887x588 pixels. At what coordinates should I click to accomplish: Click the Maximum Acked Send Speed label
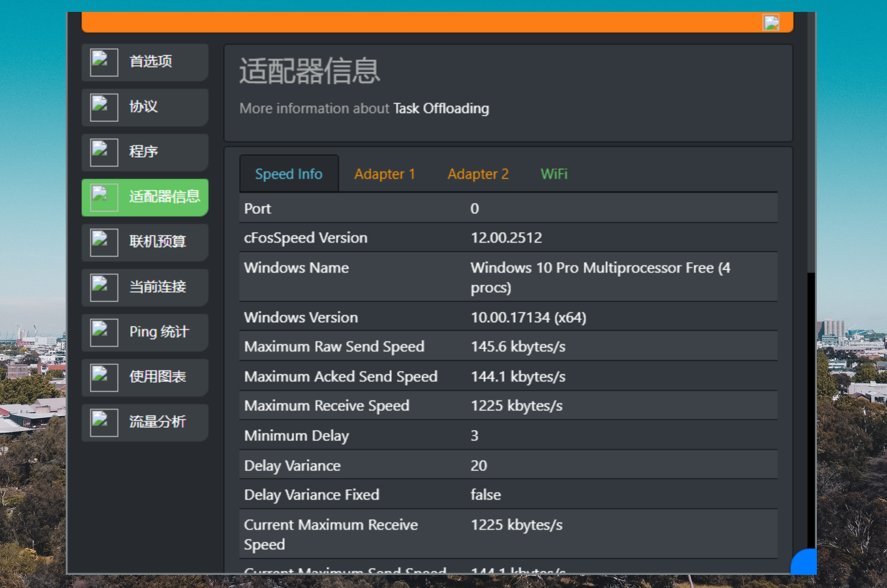[341, 377]
